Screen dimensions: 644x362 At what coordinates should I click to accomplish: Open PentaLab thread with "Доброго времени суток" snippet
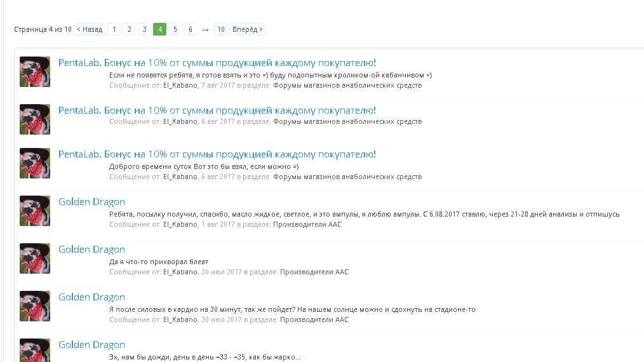217,154
